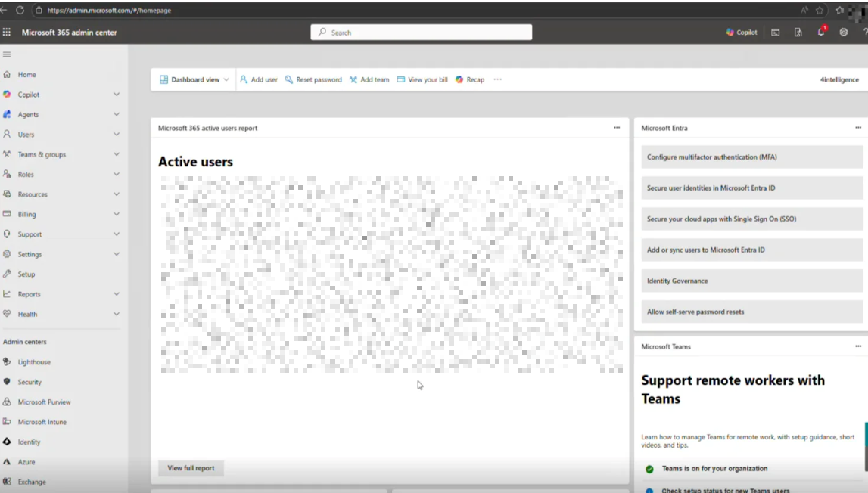
Task: Click View your bill in toolbar
Action: 422,79
